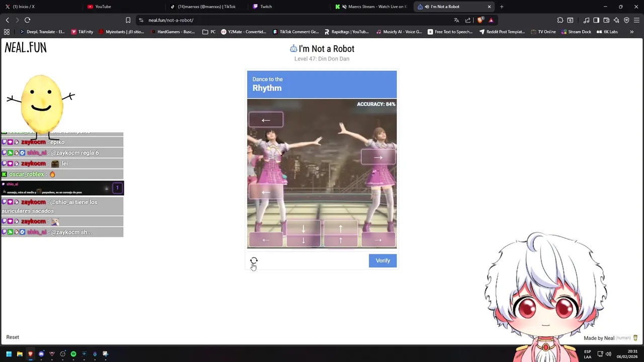Open the system tray volume icon
Screen dimensions: 644x362
click(608, 354)
